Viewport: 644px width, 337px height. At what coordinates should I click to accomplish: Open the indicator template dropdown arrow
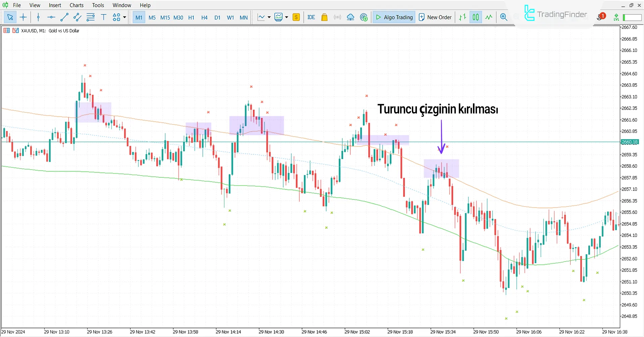[x=287, y=17]
